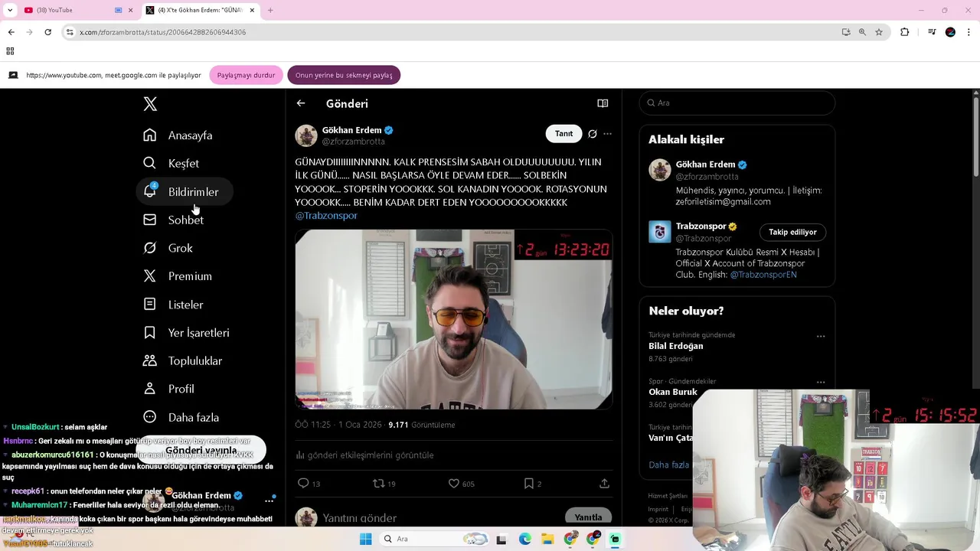Click Paylaşmayı durdur button

pos(246,75)
